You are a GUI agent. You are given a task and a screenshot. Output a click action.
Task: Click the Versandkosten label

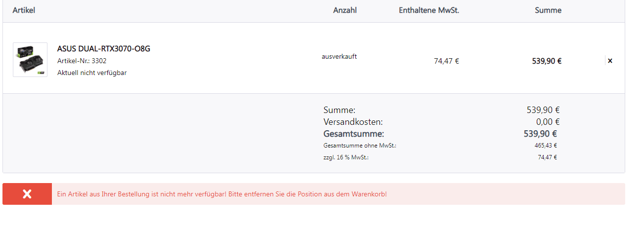click(x=353, y=122)
